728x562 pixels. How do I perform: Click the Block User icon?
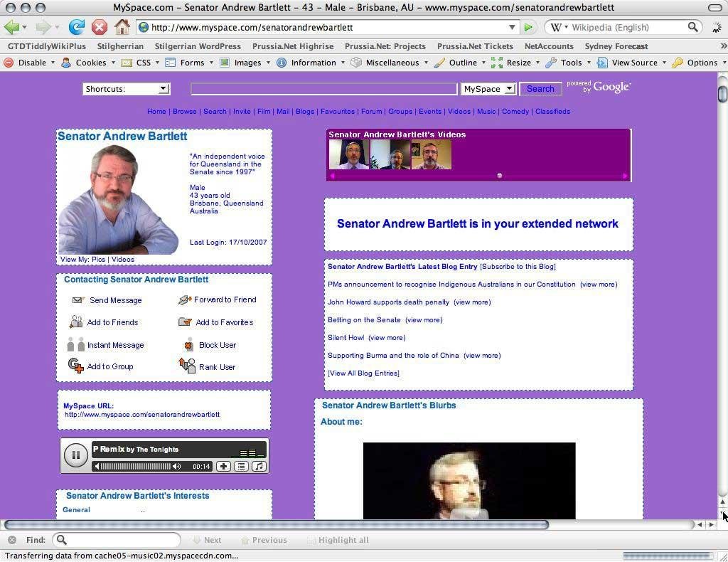(x=188, y=344)
